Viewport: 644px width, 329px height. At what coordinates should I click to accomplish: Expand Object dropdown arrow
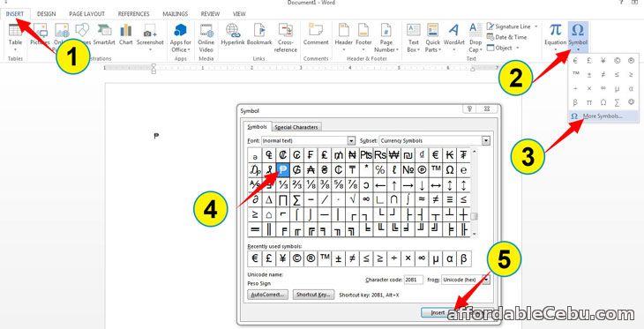517,48
